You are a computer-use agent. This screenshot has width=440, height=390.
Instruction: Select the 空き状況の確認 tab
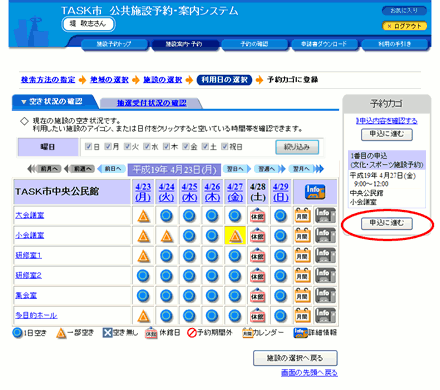(x=55, y=102)
